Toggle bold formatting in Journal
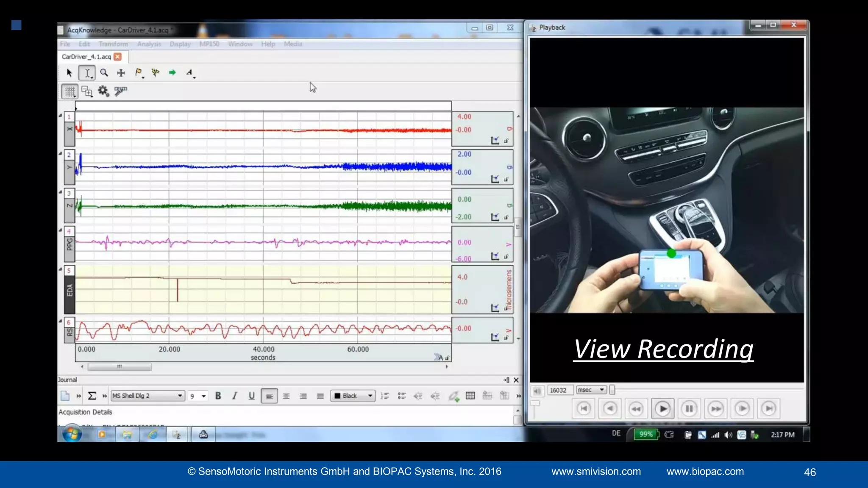 pyautogui.click(x=218, y=396)
